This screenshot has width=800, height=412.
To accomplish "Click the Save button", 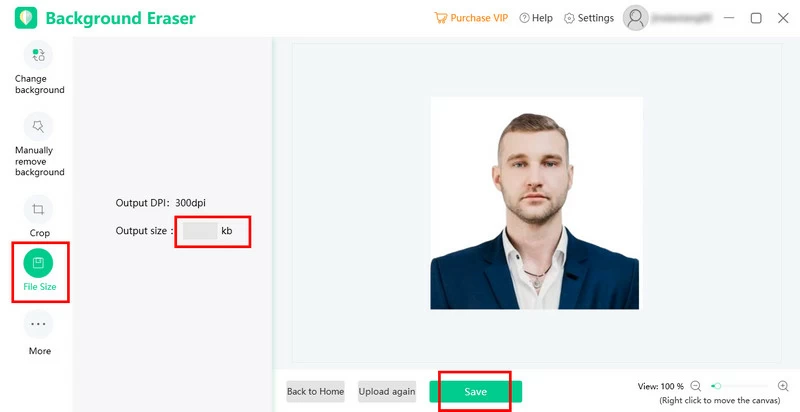I will [x=476, y=392].
